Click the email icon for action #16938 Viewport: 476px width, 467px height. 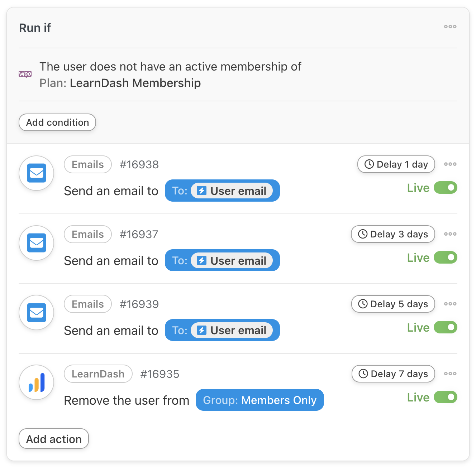click(x=37, y=173)
